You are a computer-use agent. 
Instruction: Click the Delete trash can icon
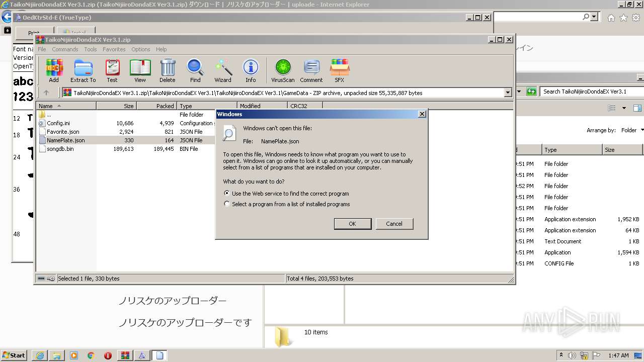click(168, 71)
